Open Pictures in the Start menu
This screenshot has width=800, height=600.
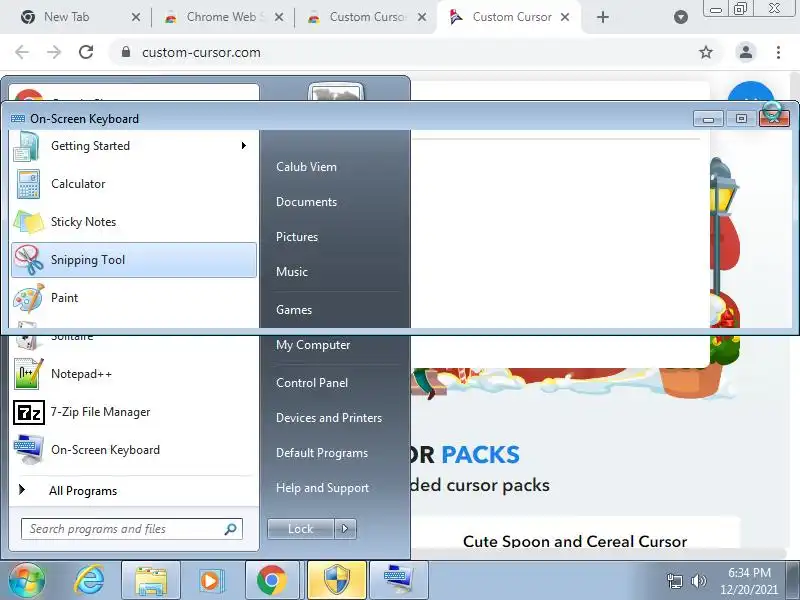[297, 237]
